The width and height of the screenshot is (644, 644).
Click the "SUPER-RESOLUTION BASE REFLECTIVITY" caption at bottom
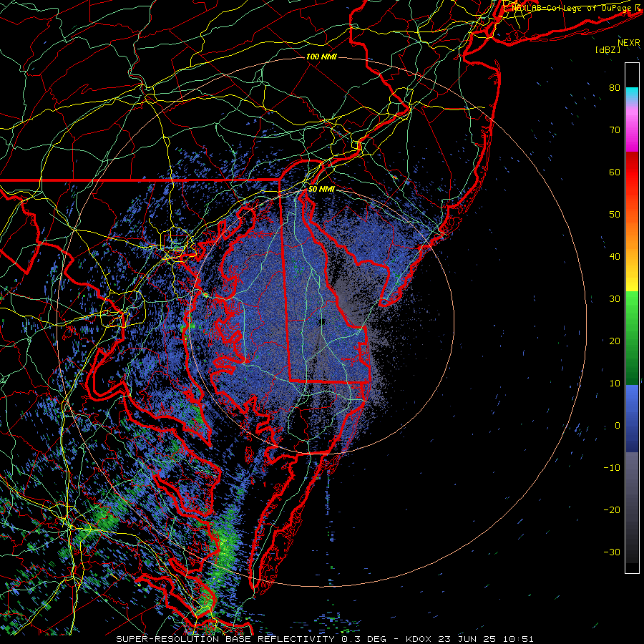(225, 639)
